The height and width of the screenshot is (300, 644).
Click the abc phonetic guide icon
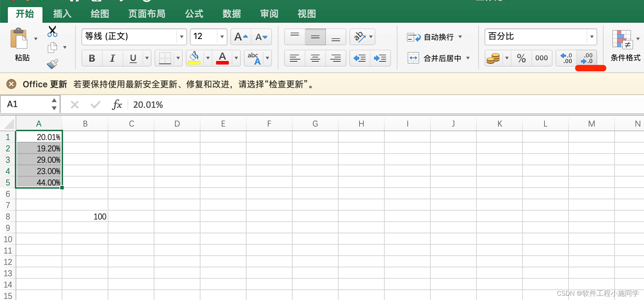pos(254,58)
